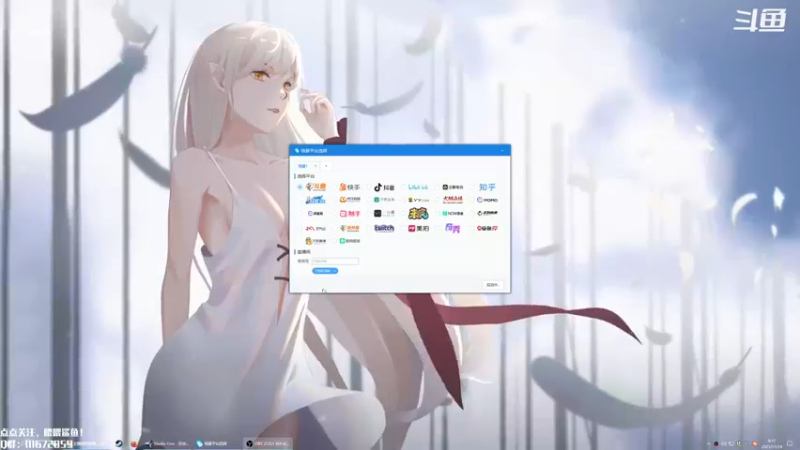
Task: Open the notification center icon
Action: pyautogui.click(x=790, y=443)
